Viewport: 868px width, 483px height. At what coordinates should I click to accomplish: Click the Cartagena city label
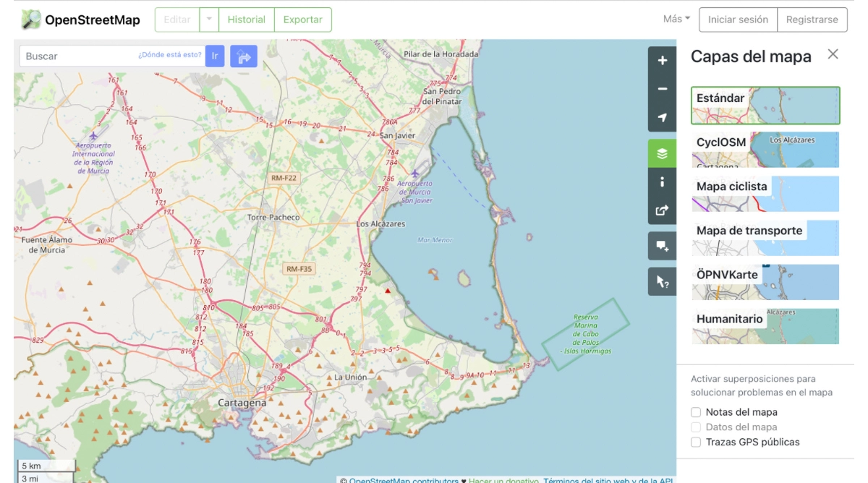pos(242,403)
